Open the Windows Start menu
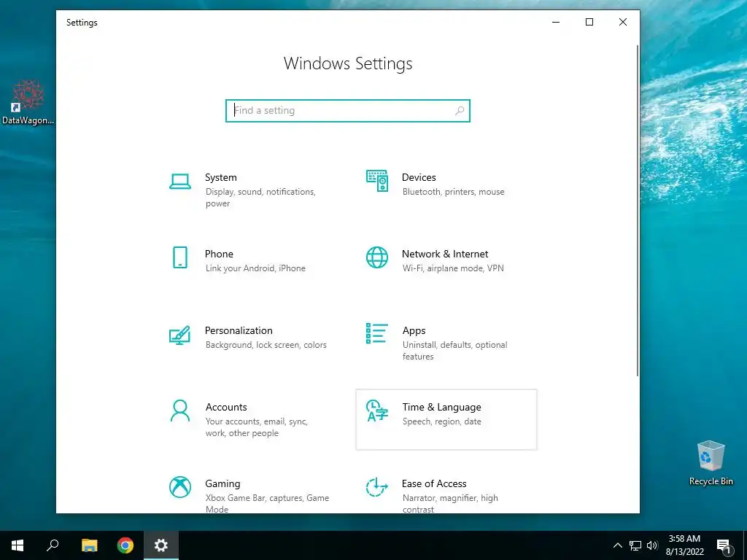This screenshot has height=560, width=747. [18, 545]
